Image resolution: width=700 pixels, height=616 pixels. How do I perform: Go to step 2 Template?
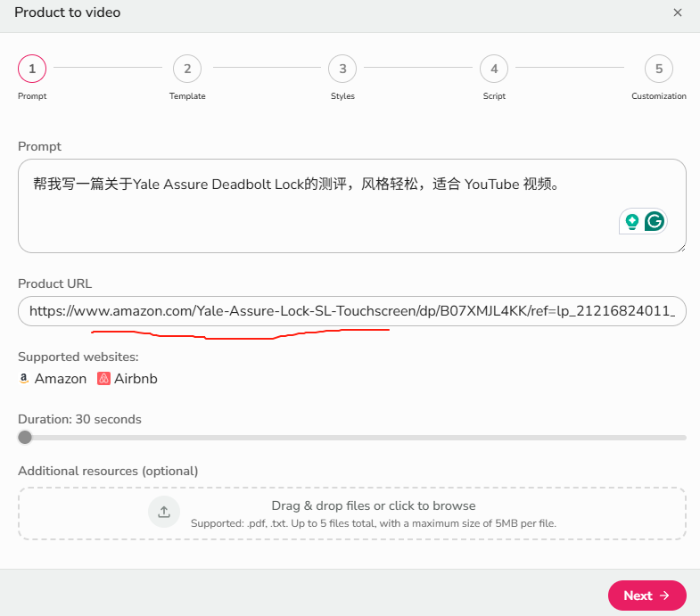click(187, 69)
